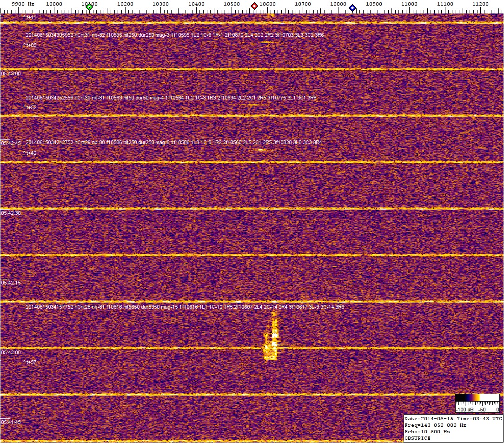Click the hCnt28 annotation with dur8350
The height and width of the screenshot is (443, 504).
(185, 307)
